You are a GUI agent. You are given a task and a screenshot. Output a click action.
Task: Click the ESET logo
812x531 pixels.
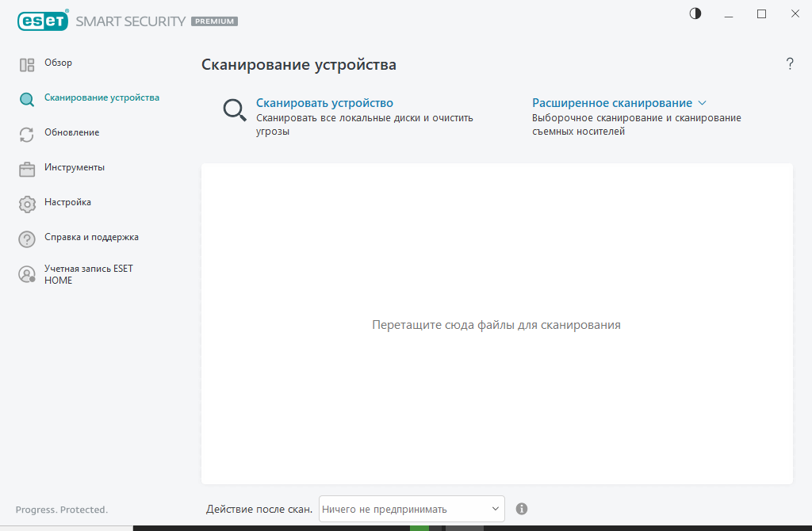(43, 21)
